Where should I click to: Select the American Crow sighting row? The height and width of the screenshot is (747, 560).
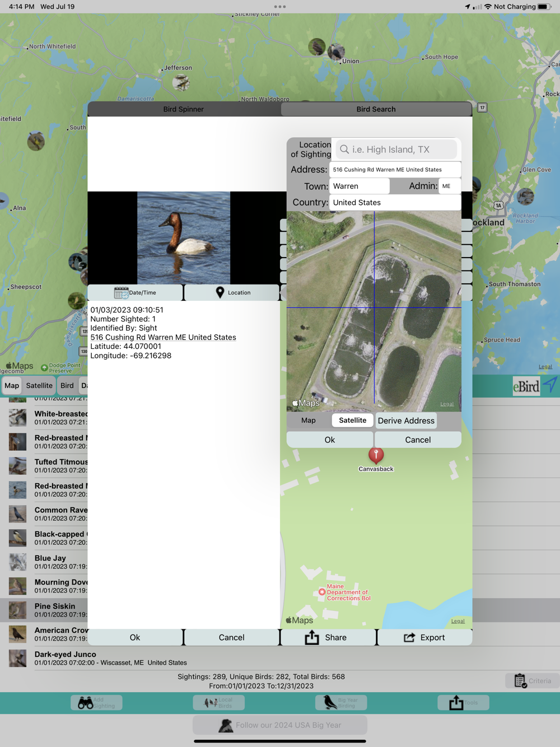point(44,634)
